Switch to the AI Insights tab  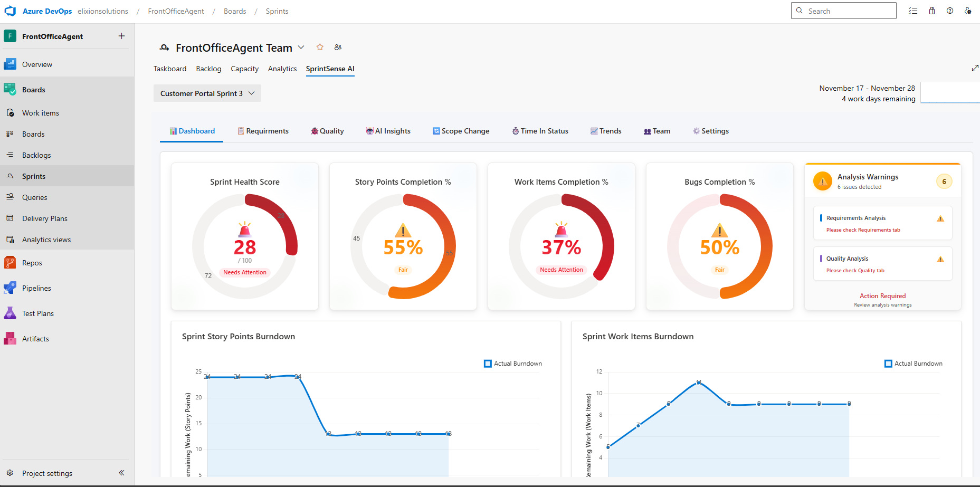(x=388, y=131)
